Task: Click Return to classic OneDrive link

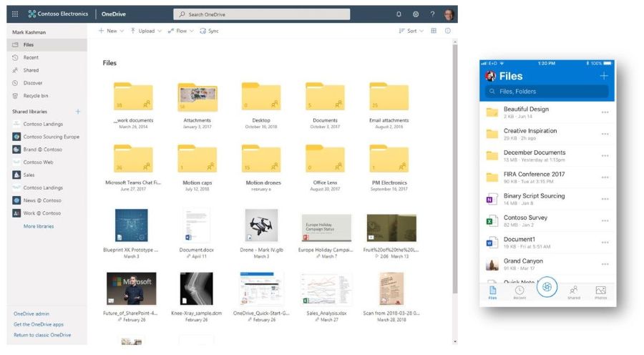Action: point(42,335)
